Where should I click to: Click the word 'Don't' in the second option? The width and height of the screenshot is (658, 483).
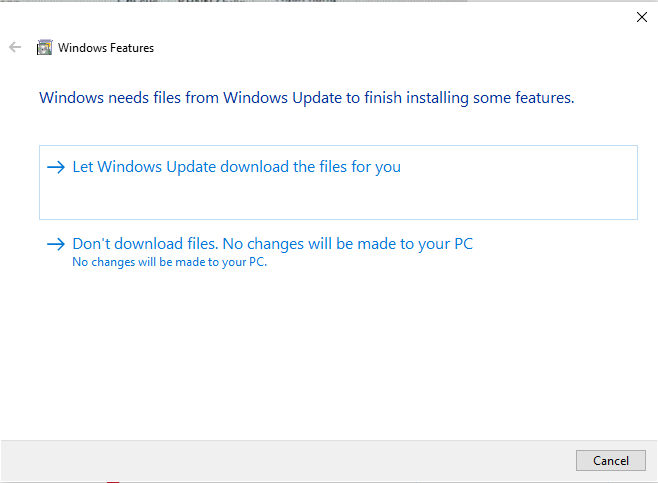pos(91,244)
